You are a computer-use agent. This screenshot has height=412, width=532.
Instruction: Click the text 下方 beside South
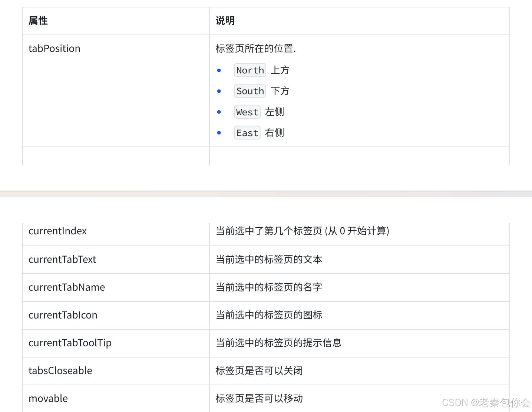pyautogui.click(x=280, y=91)
